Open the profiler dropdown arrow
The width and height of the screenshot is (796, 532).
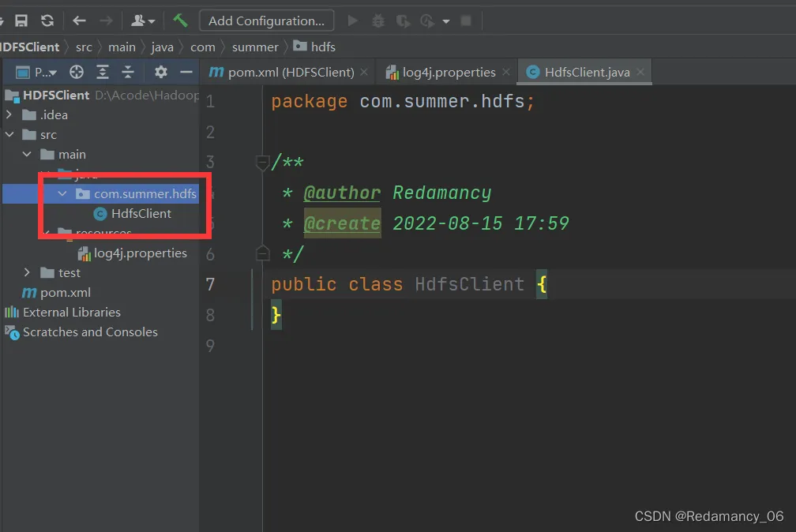tap(446, 21)
